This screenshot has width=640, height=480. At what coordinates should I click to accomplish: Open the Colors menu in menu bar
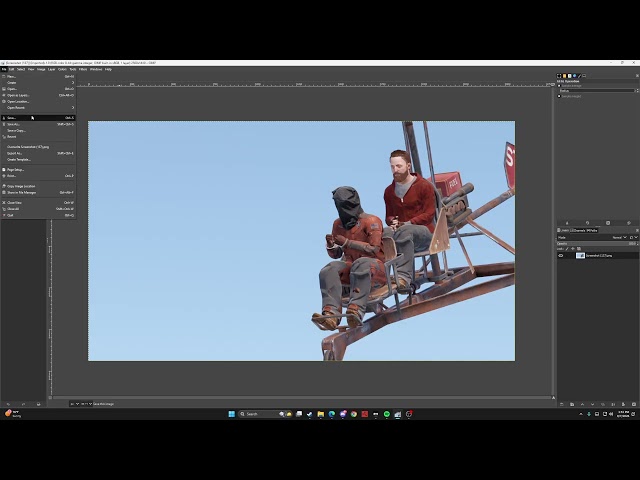62,69
